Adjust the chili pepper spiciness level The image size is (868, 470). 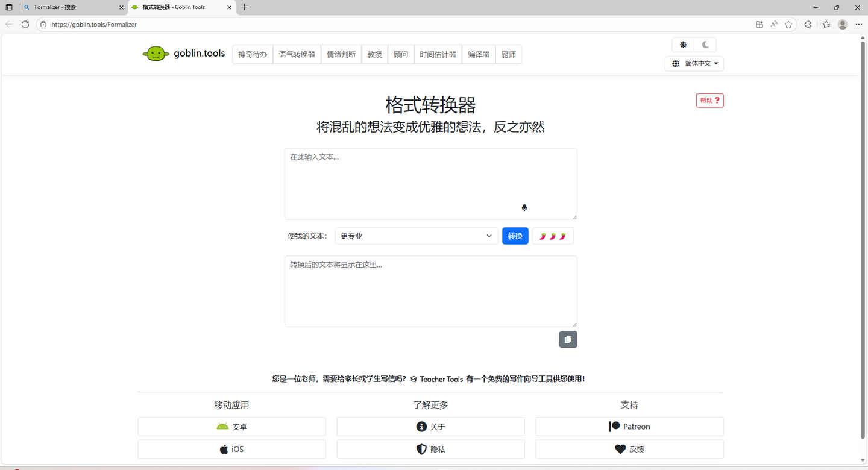553,236
